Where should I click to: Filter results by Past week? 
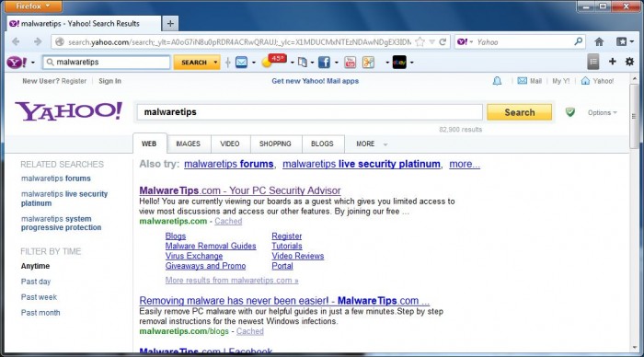tap(39, 297)
